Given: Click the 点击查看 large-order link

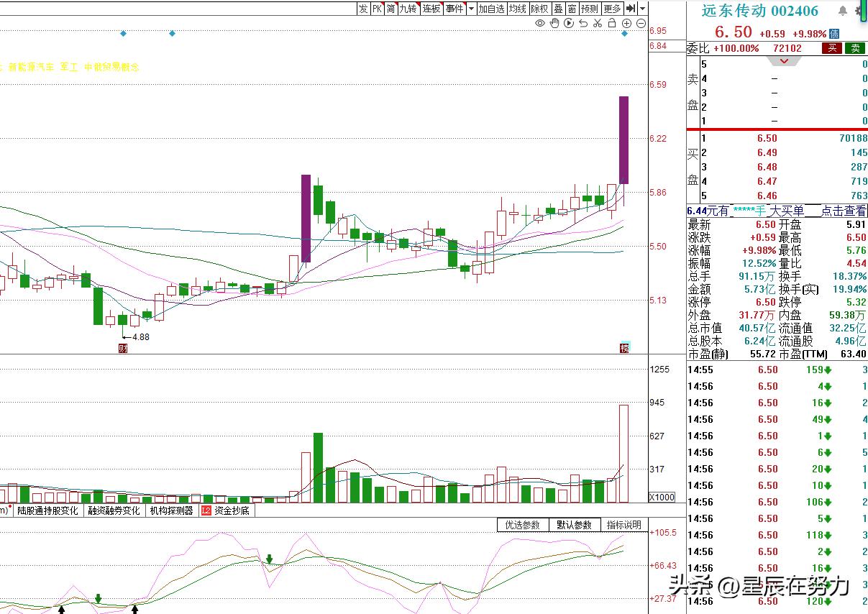Looking at the screenshot, I should [844, 211].
